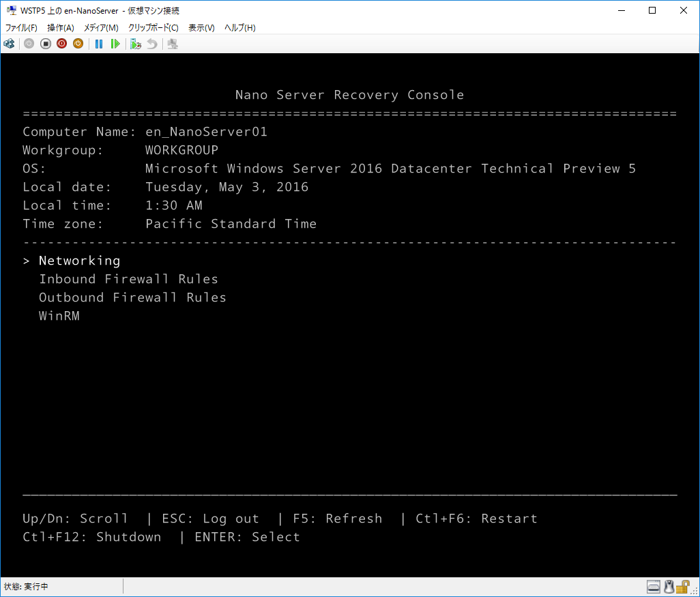
Task: Select the Networking console entry
Action: pos(79,261)
